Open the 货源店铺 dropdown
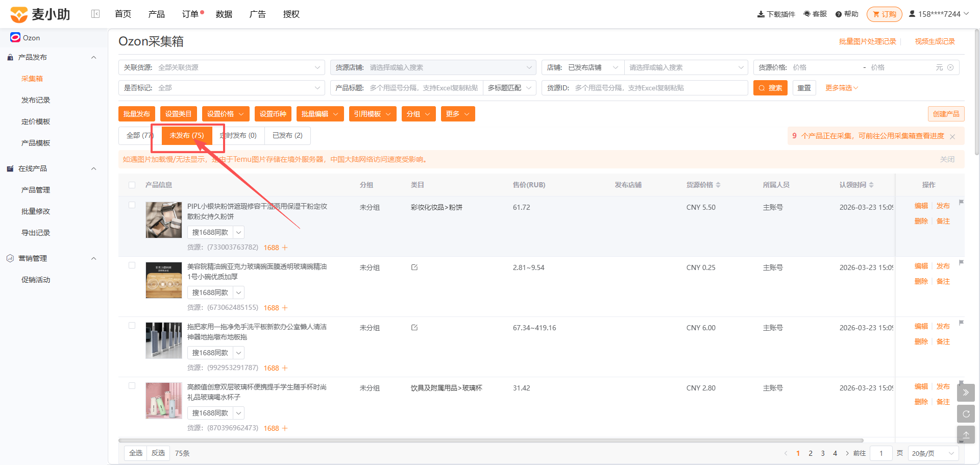Viewport: 980px width, 465px height. click(x=433, y=67)
